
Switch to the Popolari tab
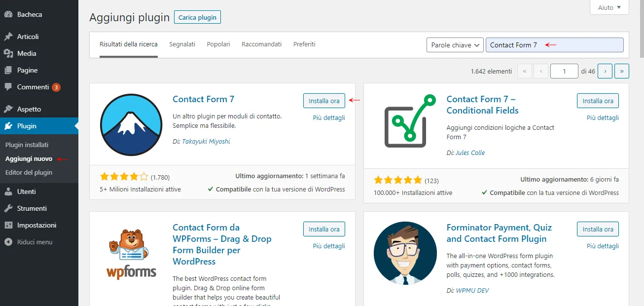pyautogui.click(x=218, y=44)
